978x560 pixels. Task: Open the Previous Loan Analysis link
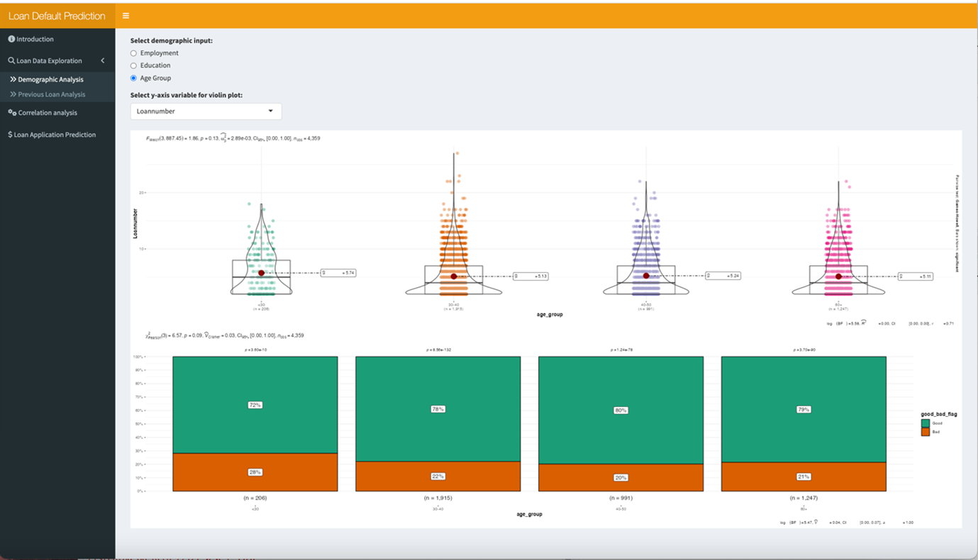(x=52, y=94)
